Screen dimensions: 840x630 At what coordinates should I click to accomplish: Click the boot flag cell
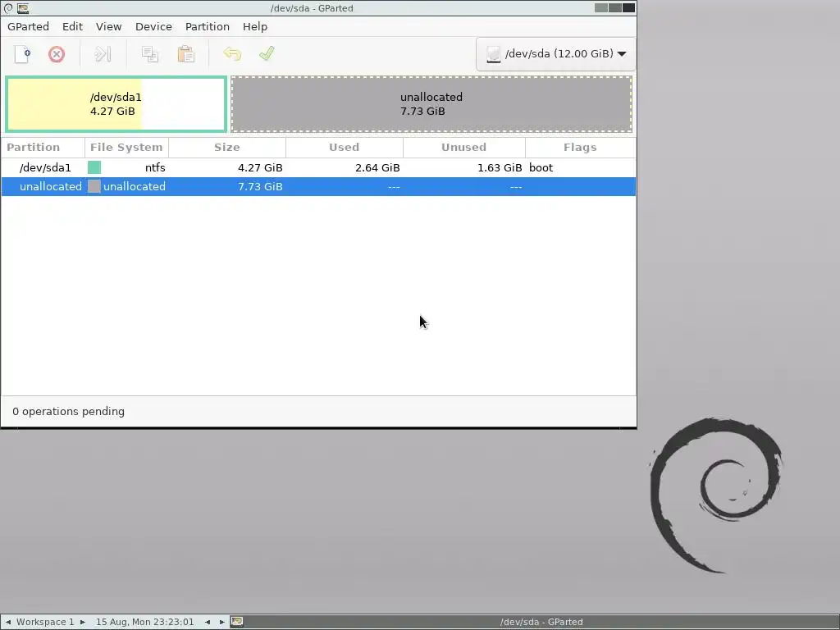point(541,167)
